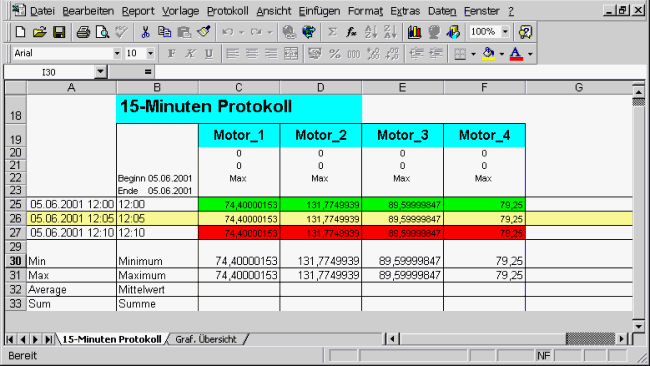Image resolution: width=650 pixels, height=366 pixels.
Task: Sort descending with the Z-A icon
Action: pos(390,32)
